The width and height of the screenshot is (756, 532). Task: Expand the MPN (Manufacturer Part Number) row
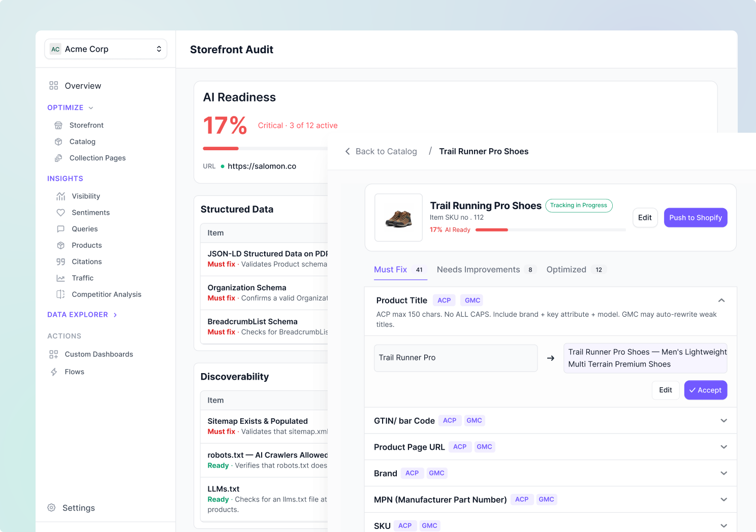pyautogui.click(x=551, y=500)
